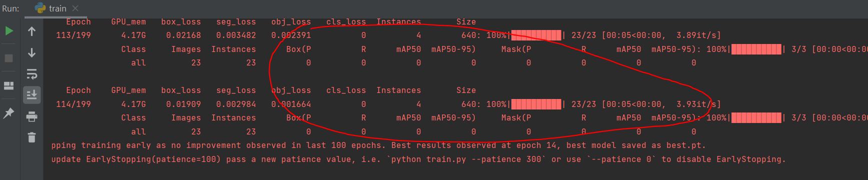This screenshot has height=180, width=868.
Task: Click the Restore Layout icon in Run panel
Action: coord(9,85)
